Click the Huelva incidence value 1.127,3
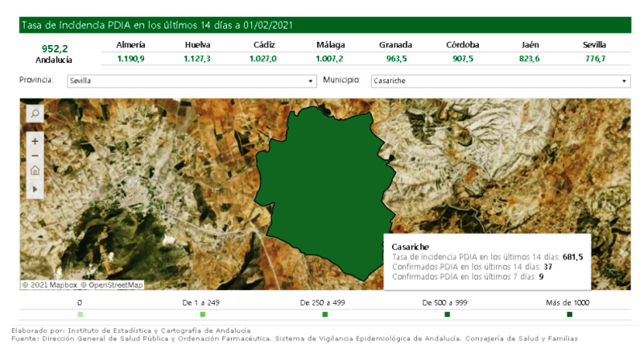 [197, 59]
